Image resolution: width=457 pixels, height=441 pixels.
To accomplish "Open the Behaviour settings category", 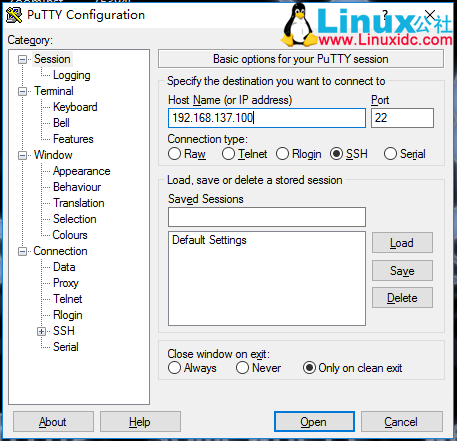I will click(77, 187).
